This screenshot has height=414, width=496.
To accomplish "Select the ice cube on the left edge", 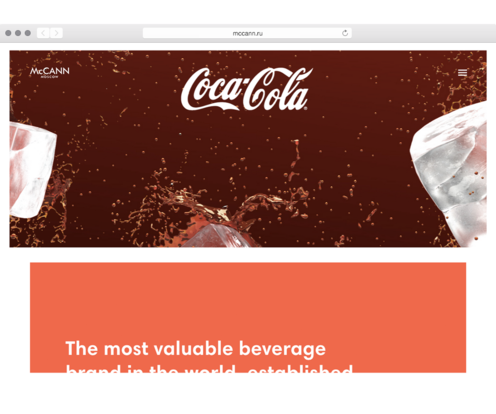I will pos(32,170).
